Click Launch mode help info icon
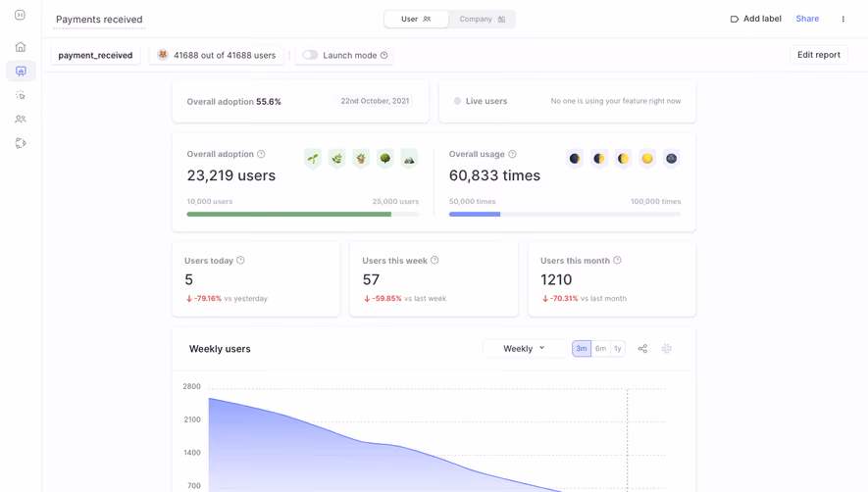 point(384,55)
